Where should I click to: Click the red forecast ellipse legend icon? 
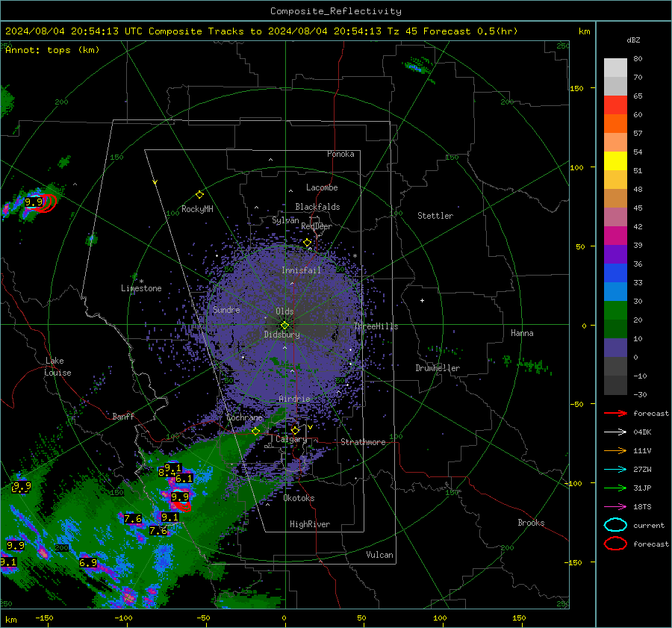click(x=615, y=544)
